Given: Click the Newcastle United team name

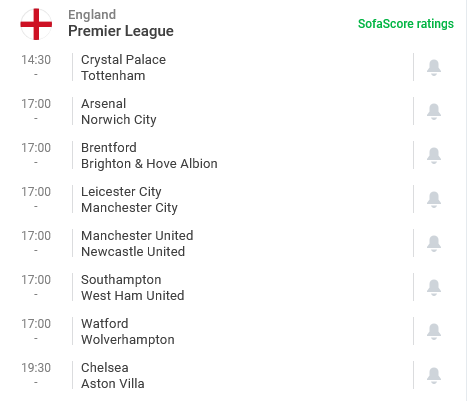Looking at the screenshot, I should click(133, 252).
